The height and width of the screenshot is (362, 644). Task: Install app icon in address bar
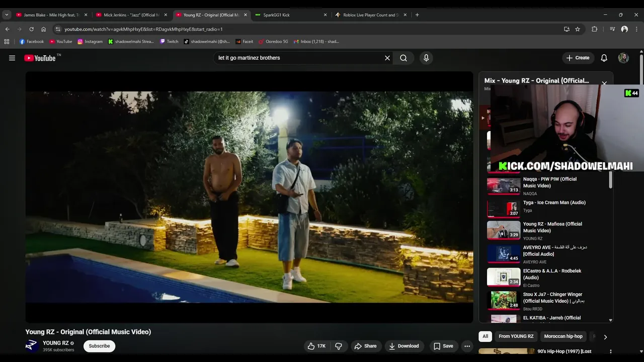point(567,29)
